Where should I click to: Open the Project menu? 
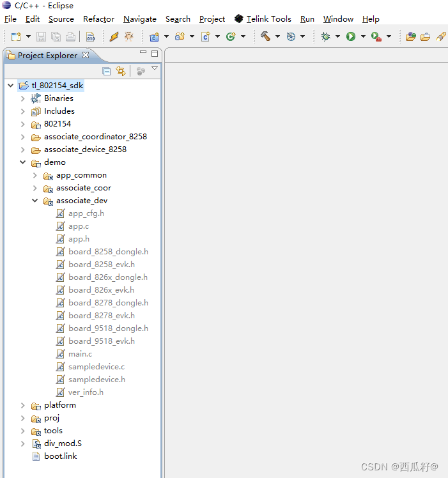coord(212,19)
